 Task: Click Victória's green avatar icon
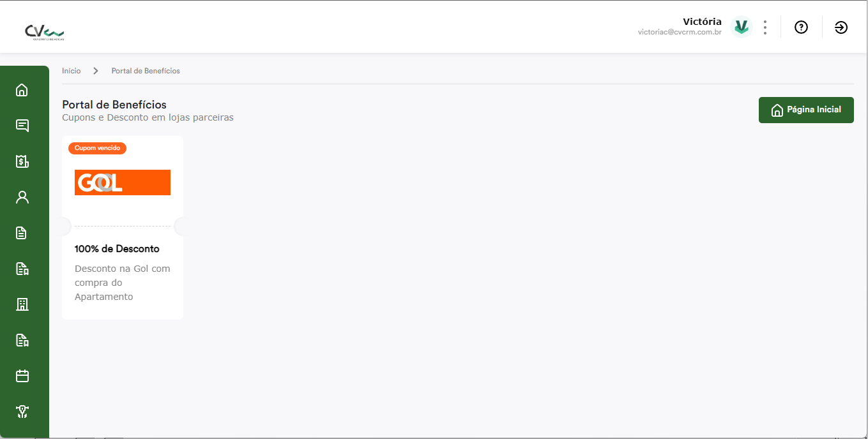[741, 27]
